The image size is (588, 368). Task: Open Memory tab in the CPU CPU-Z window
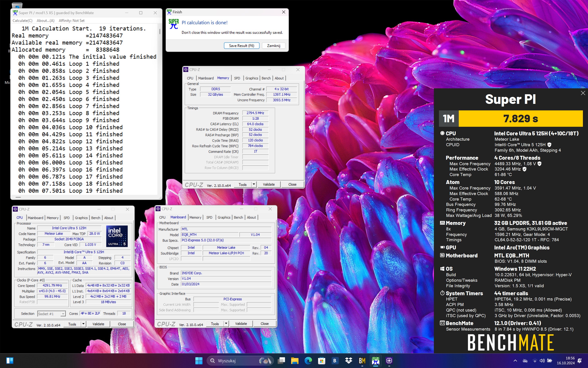tap(52, 218)
